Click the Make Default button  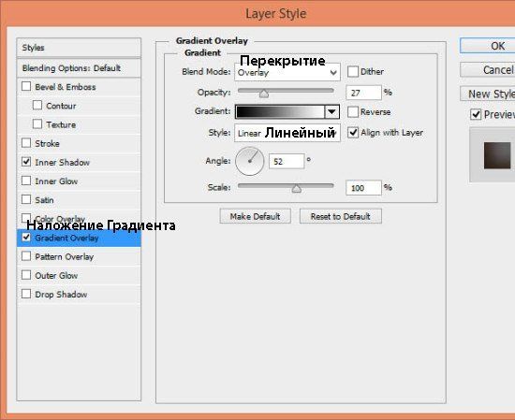tap(256, 216)
